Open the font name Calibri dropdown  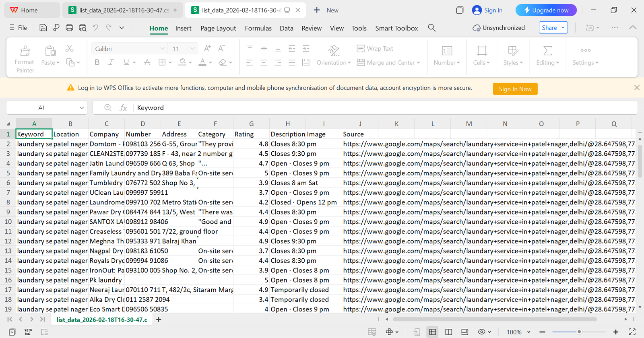[162, 49]
